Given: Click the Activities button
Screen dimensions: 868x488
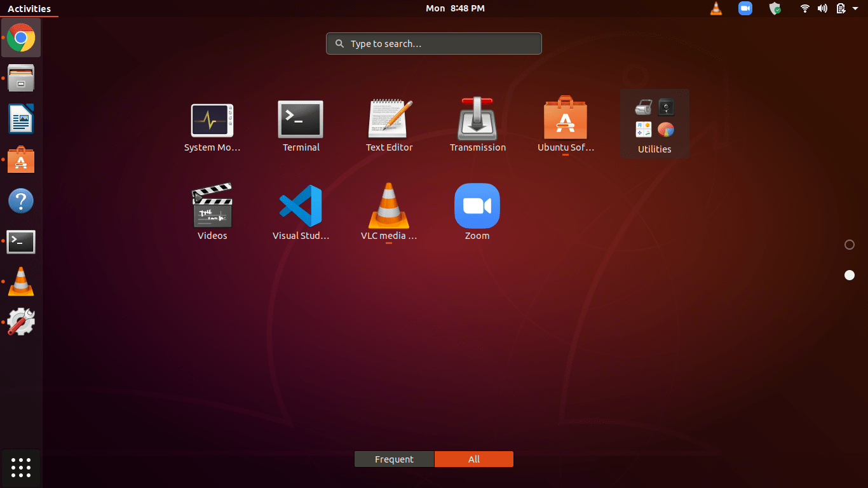Looking at the screenshot, I should (x=29, y=8).
